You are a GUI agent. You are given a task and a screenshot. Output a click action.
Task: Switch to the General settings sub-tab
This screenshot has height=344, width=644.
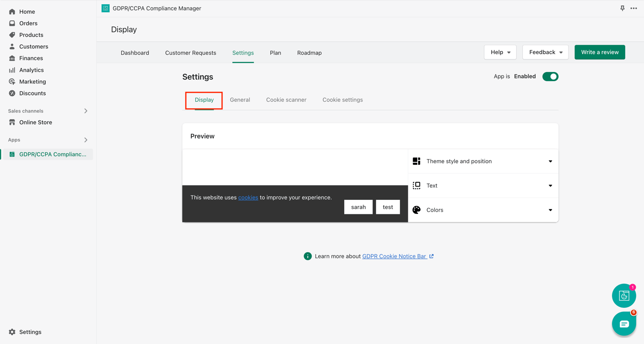click(x=240, y=100)
